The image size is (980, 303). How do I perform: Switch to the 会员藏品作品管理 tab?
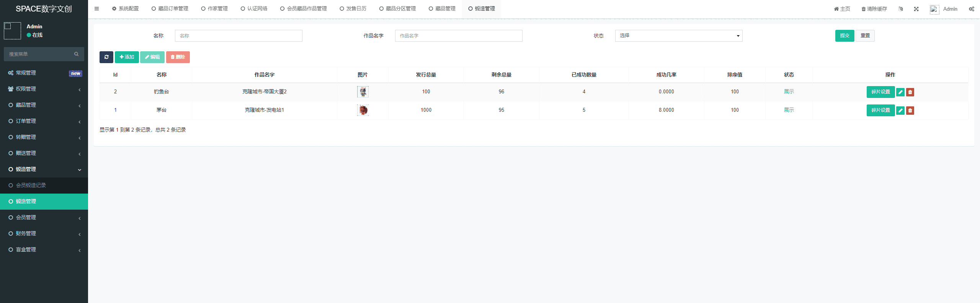[x=303, y=8]
